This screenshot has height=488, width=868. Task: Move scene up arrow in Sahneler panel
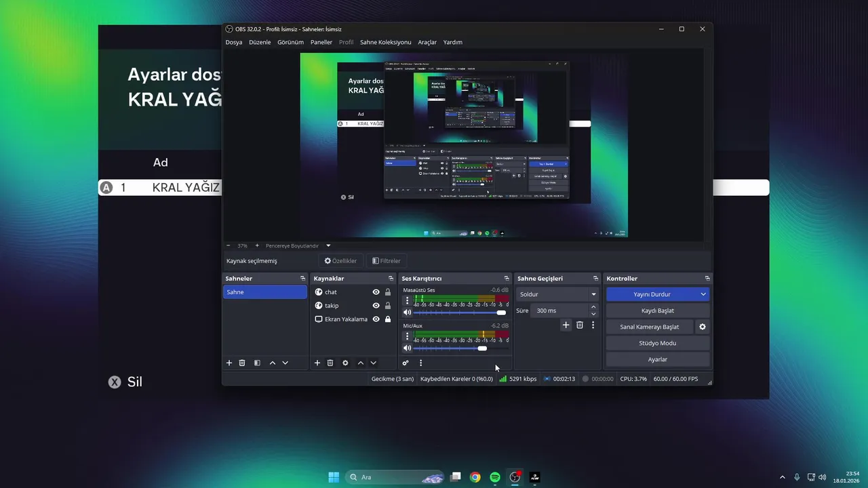click(273, 363)
